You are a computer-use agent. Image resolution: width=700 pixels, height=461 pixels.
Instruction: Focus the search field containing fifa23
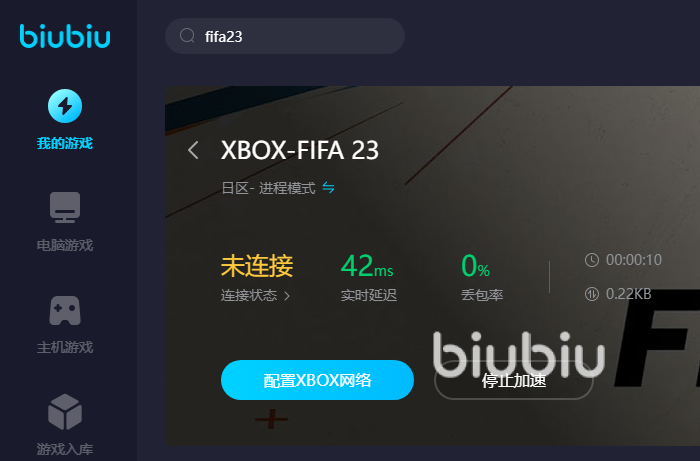[x=285, y=36]
